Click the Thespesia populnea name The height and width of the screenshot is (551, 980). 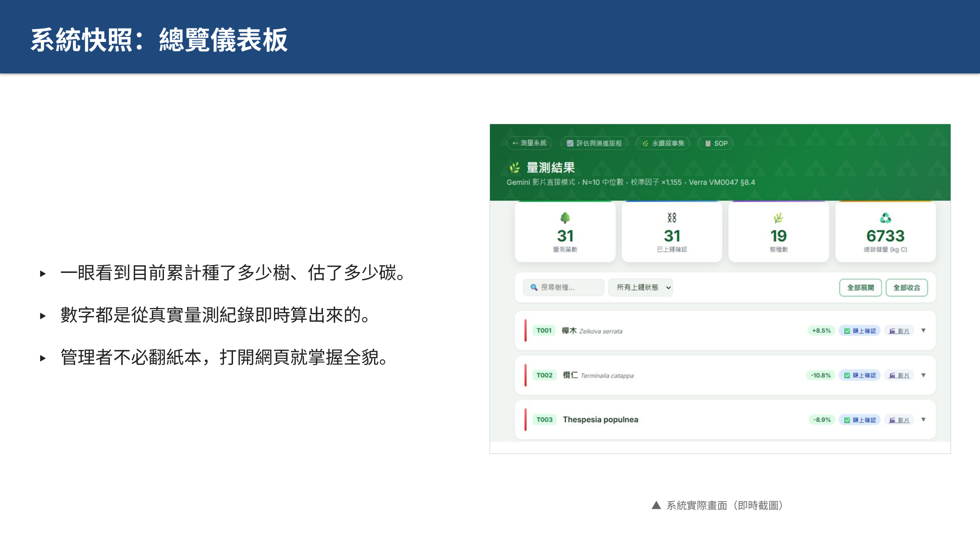600,420
